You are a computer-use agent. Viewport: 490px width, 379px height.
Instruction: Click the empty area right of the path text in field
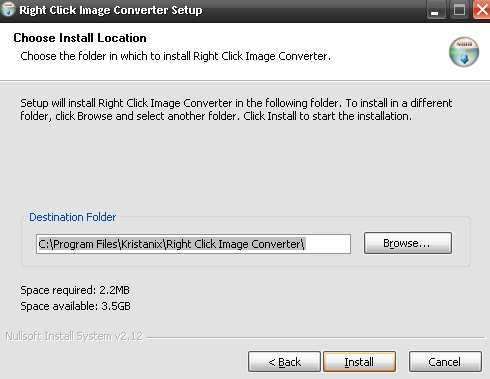(327, 244)
